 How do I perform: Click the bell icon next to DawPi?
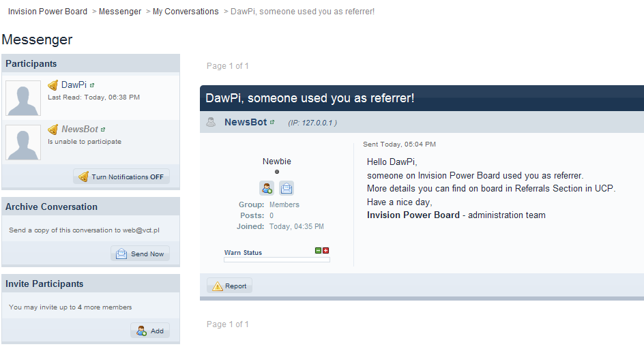(53, 85)
